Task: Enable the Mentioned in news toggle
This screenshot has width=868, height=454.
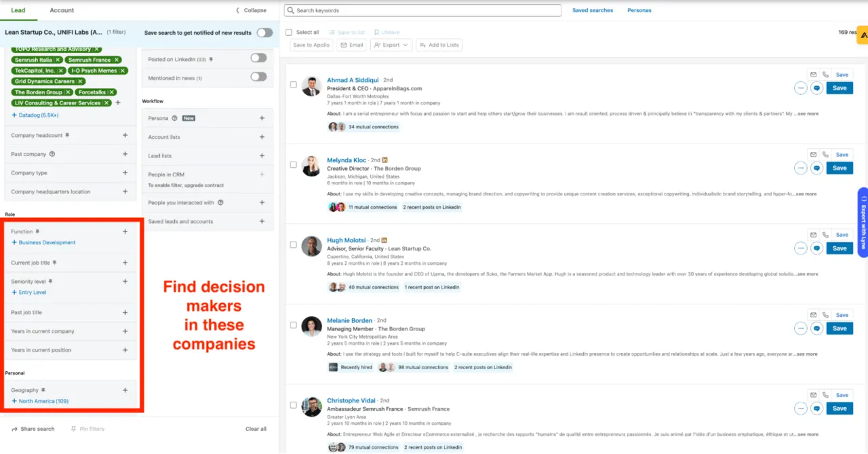Action: (x=258, y=77)
